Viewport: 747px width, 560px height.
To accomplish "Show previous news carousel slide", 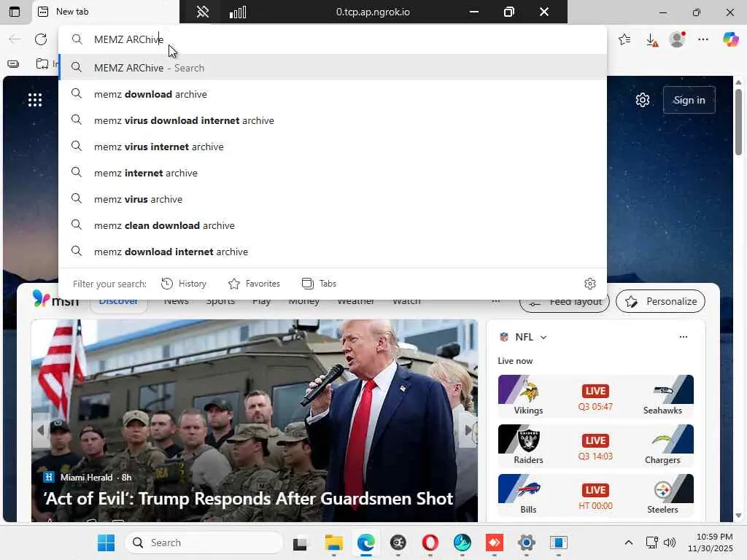I will pyautogui.click(x=41, y=430).
